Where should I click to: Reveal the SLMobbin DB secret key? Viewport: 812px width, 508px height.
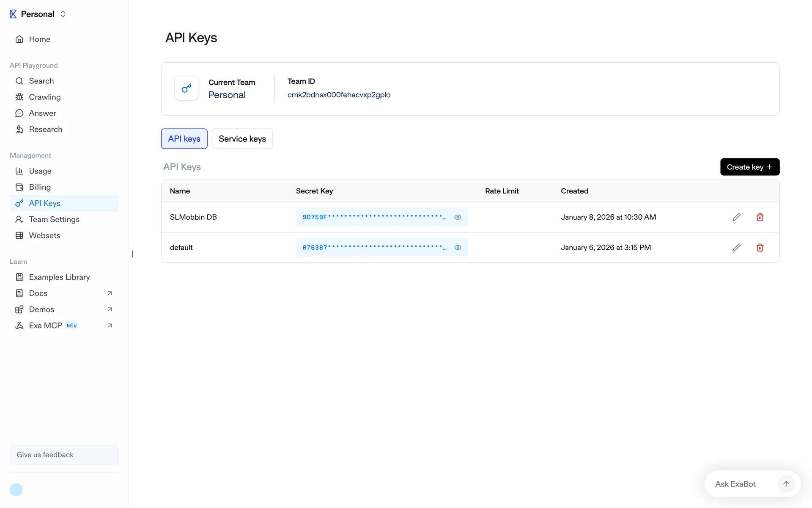tap(458, 217)
